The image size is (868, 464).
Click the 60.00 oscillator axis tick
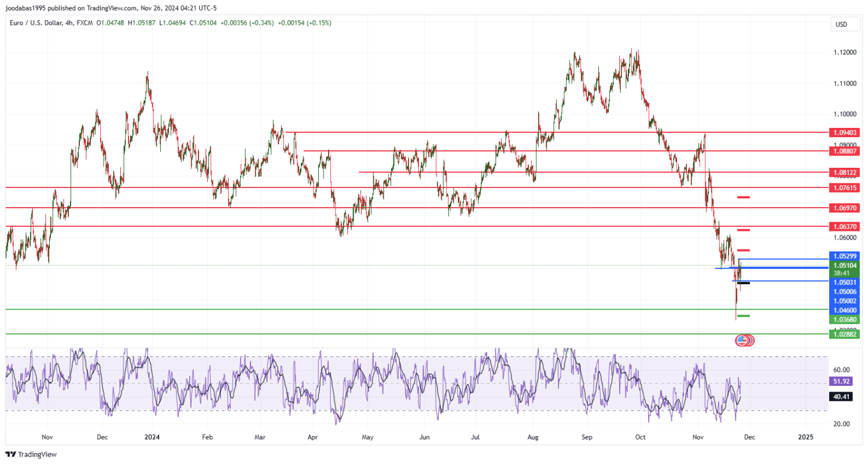[841, 370]
